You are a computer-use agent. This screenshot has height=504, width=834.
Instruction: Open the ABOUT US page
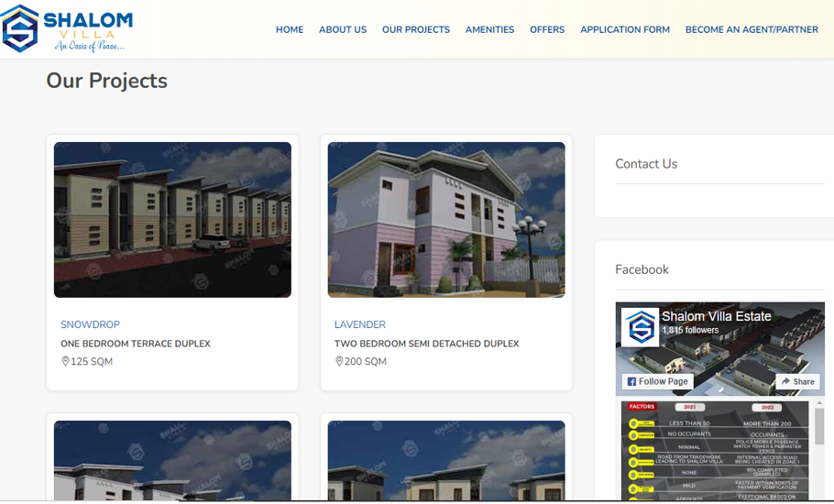click(343, 29)
